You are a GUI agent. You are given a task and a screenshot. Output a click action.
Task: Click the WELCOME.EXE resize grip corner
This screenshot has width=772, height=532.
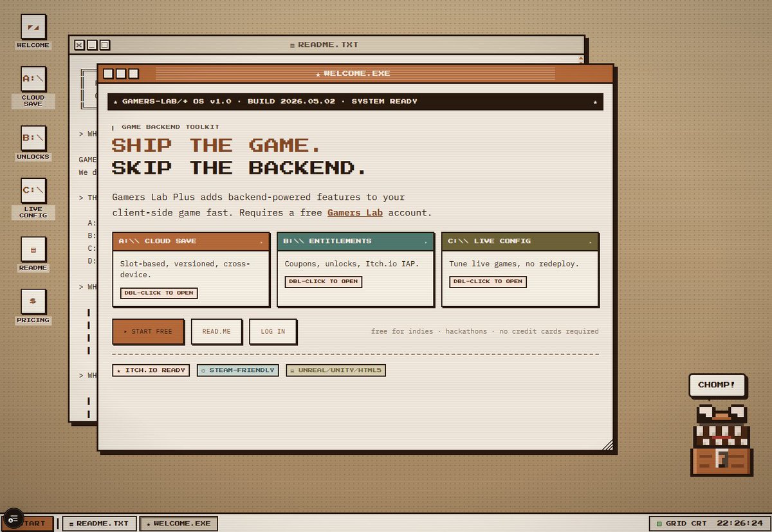[607, 445]
